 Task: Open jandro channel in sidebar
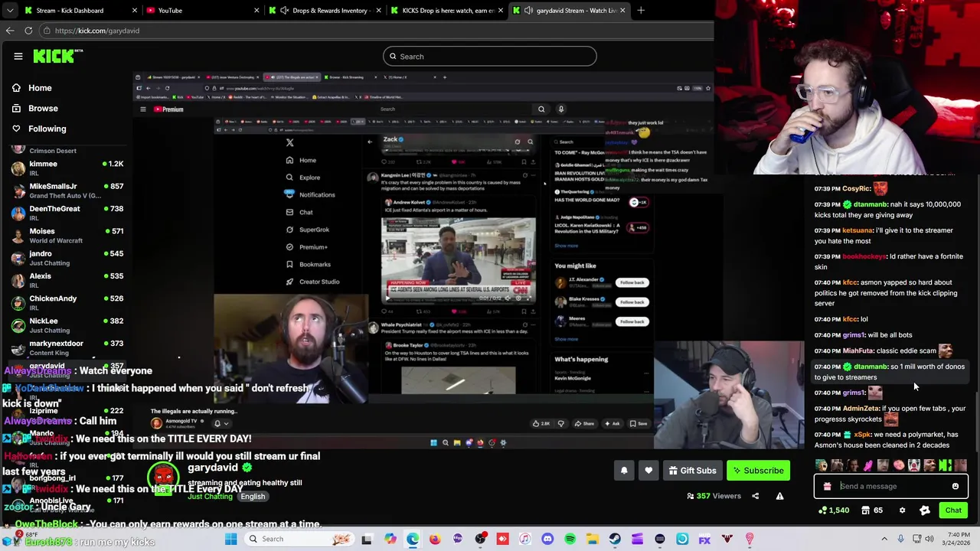click(67, 258)
